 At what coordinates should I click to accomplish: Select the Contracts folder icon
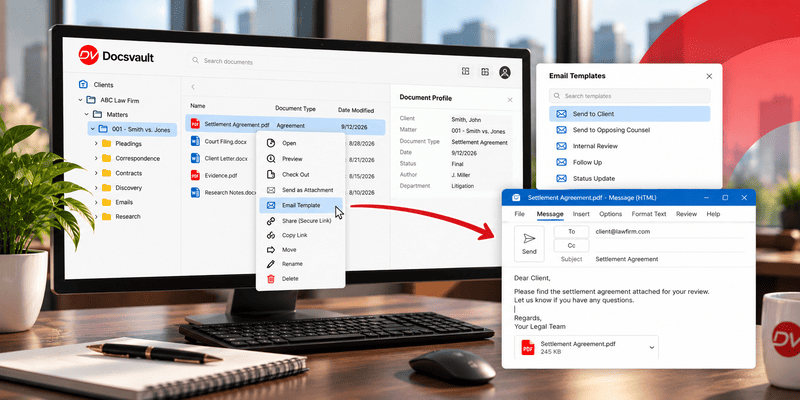[x=106, y=173]
